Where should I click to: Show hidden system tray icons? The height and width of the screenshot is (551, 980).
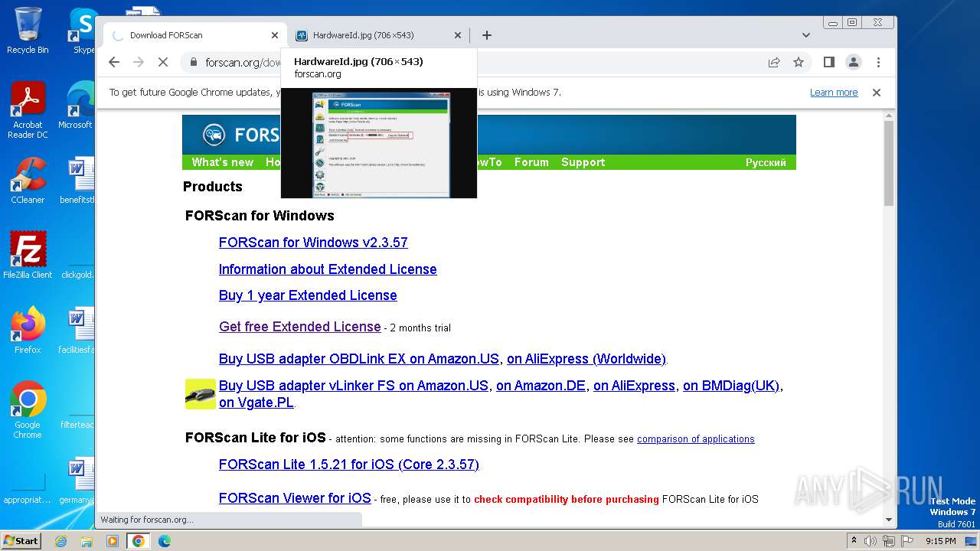click(x=854, y=541)
